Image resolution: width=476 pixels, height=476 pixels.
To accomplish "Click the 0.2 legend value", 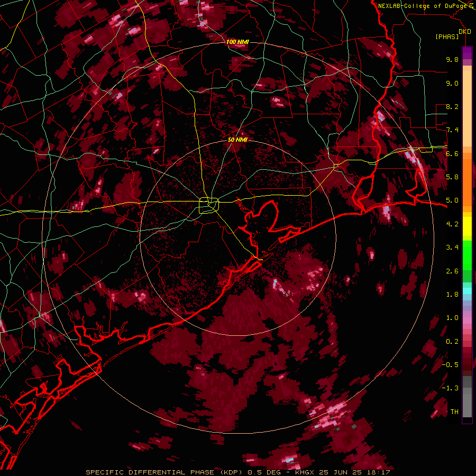I will [452, 342].
